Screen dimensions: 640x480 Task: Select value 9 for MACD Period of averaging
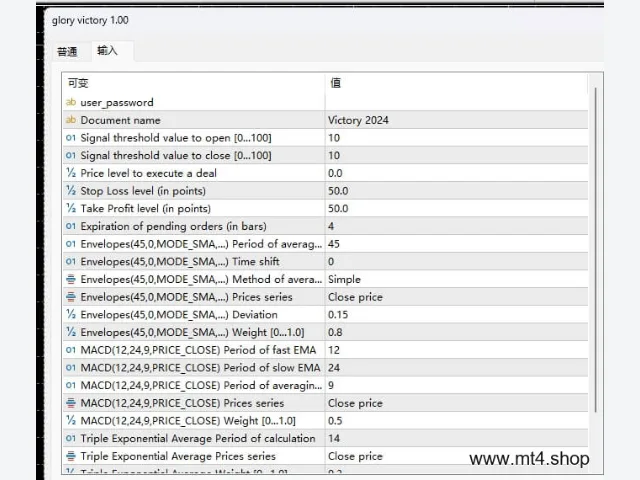tap(331, 385)
